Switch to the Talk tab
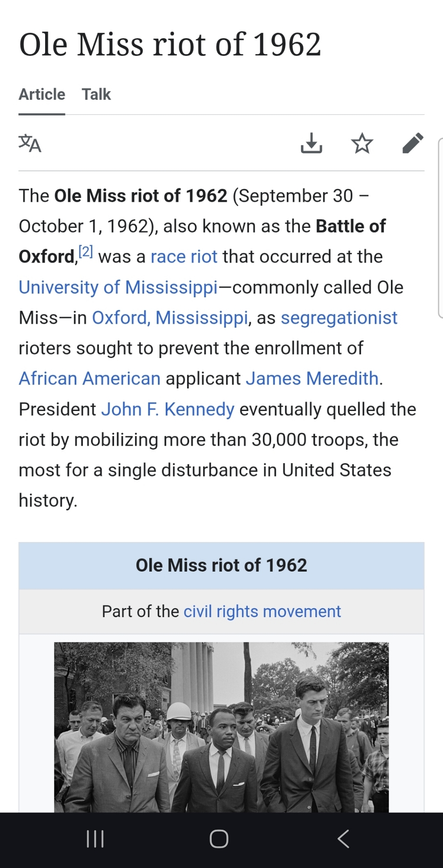Screen dimensions: 443x868 [x=96, y=95]
